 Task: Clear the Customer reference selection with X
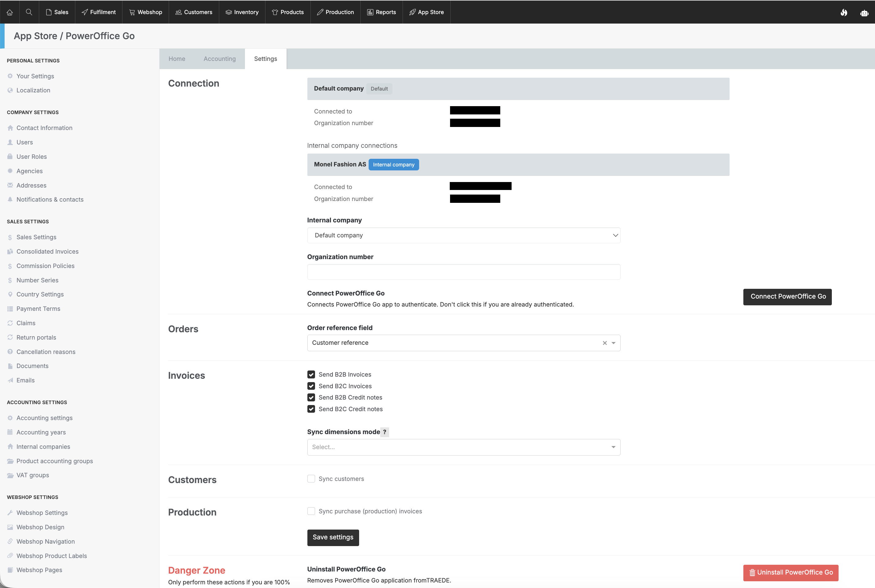(x=605, y=343)
